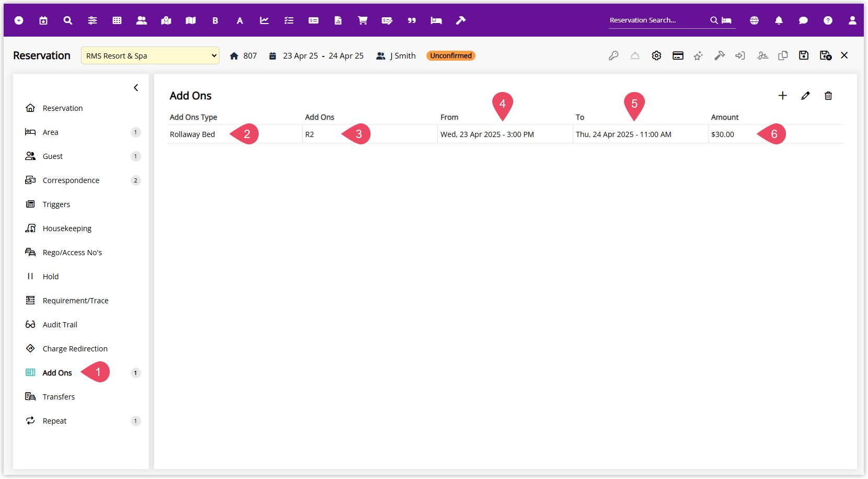Open the sliders settings icon in top bar

tap(92, 20)
